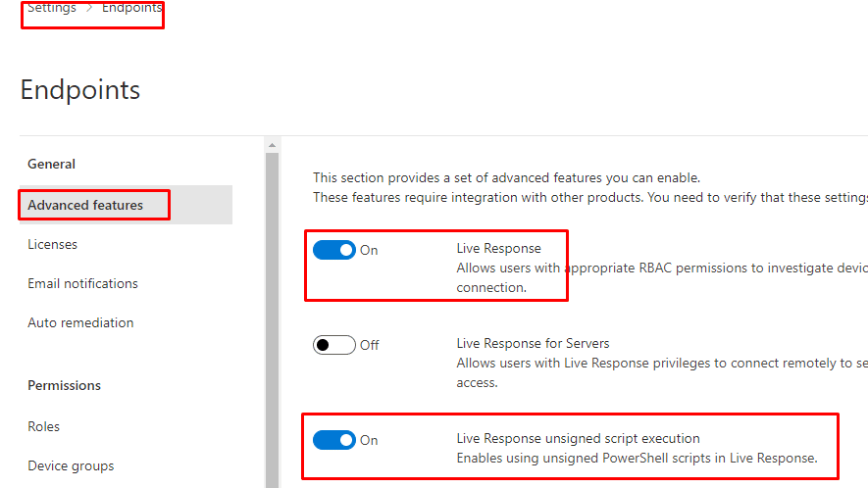Click the breadcrumb chevron separator
Screen dimensions: 868x488
(x=89, y=8)
